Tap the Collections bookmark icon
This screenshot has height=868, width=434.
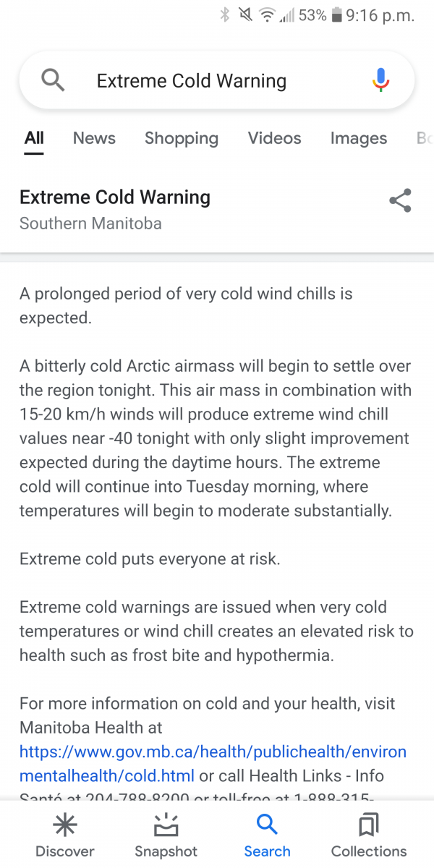coord(369,825)
